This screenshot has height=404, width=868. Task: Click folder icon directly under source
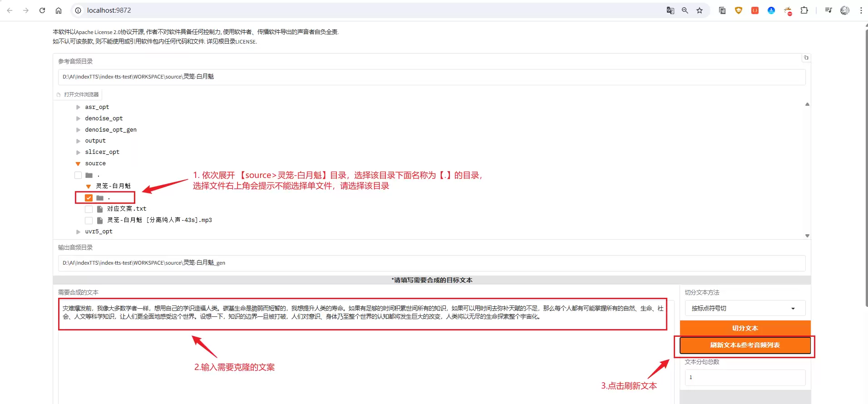coord(89,175)
